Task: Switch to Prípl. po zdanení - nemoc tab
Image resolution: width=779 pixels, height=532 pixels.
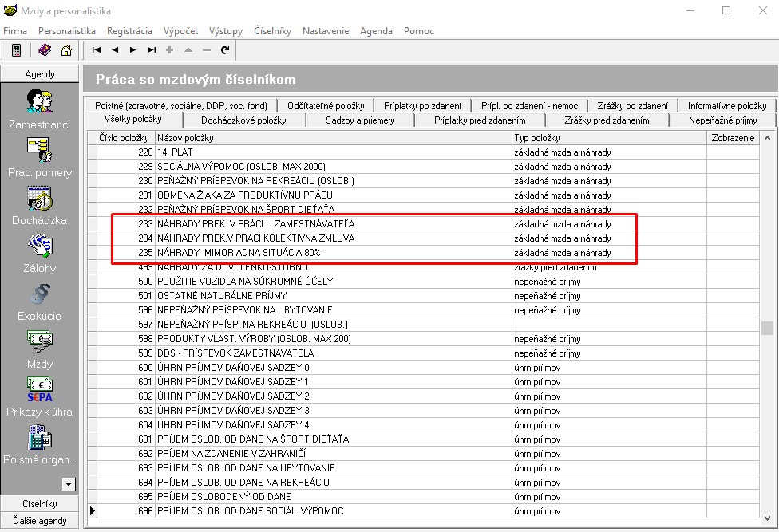Action: click(x=530, y=106)
